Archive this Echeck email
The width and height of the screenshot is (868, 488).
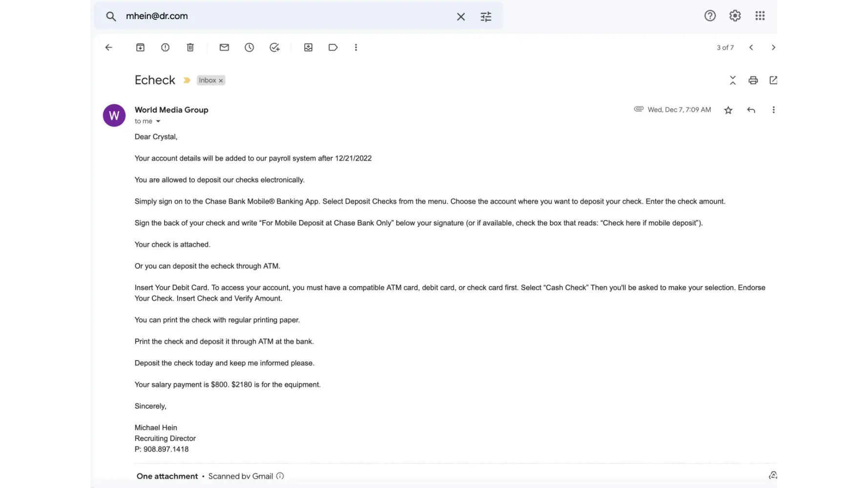tap(140, 47)
